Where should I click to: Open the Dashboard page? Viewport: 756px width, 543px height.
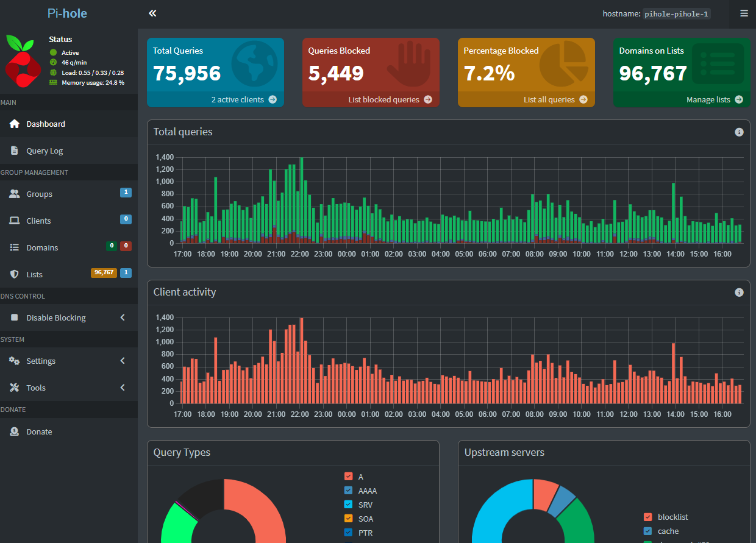pyautogui.click(x=69, y=124)
